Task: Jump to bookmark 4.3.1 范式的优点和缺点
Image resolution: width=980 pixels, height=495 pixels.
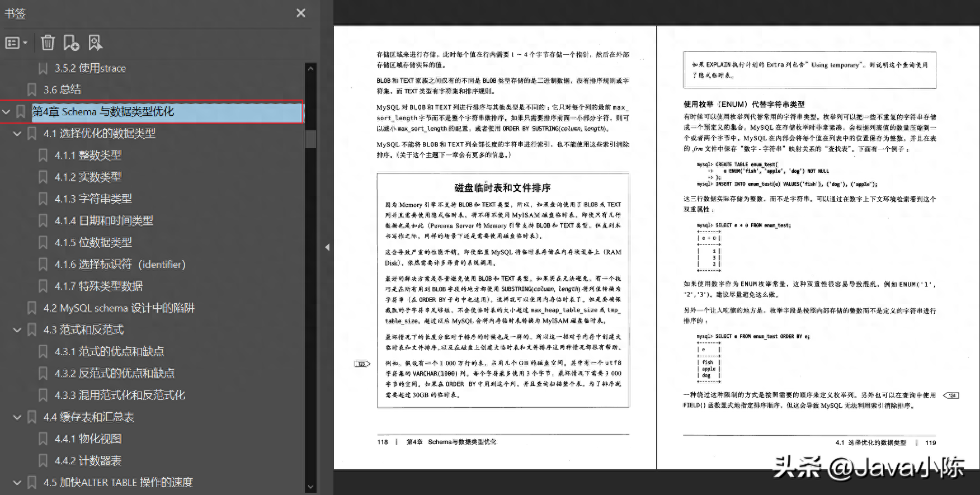Action: (x=109, y=352)
